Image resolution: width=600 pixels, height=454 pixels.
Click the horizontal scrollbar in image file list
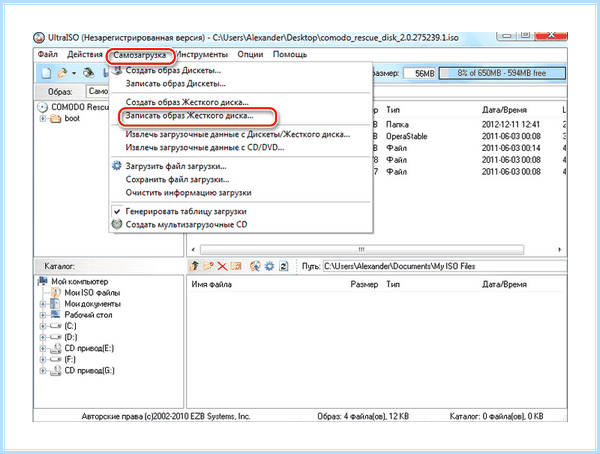362,250
